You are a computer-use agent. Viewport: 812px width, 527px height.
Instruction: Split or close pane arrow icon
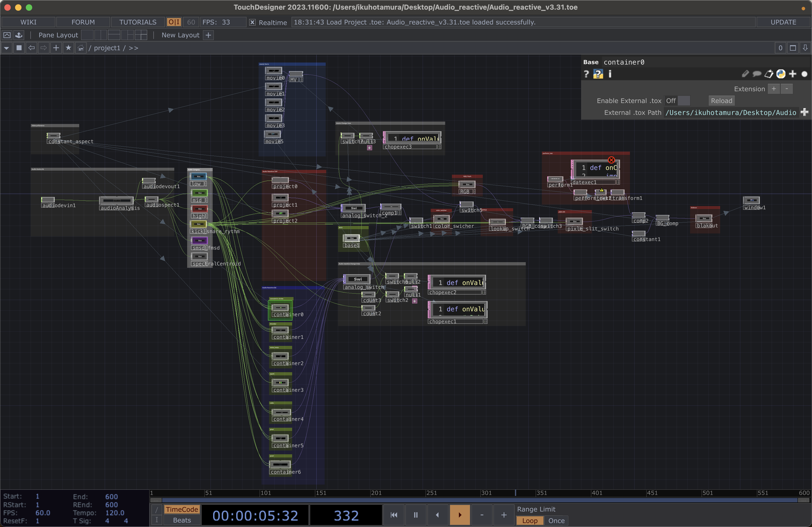click(x=805, y=48)
